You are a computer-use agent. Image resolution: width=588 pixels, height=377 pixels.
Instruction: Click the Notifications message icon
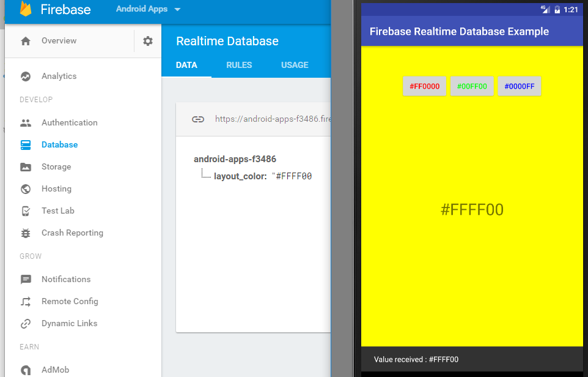click(26, 279)
